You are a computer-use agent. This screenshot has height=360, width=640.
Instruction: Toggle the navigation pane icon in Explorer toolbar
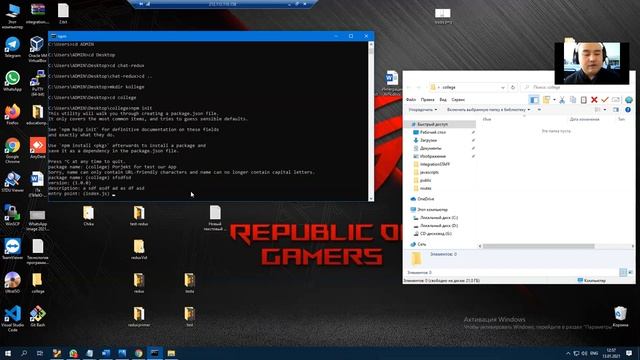[x=534, y=100]
